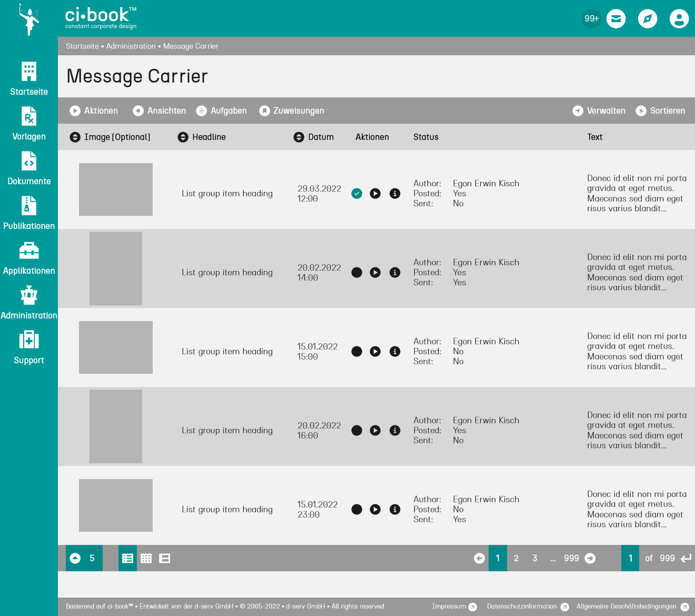This screenshot has height=616, width=695.
Task: Go to next page arrow
Action: tap(590, 558)
